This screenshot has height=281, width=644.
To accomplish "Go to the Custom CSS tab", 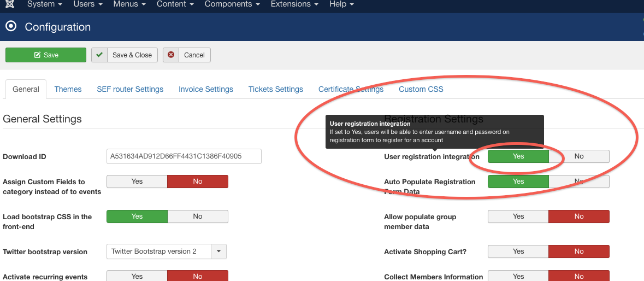I will 421,89.
